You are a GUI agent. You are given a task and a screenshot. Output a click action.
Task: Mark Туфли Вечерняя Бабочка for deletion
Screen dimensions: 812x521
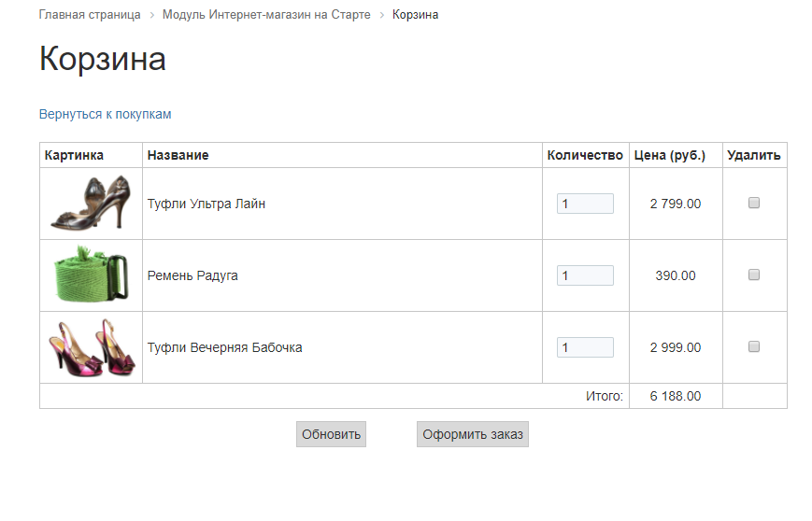pos(754,346)
